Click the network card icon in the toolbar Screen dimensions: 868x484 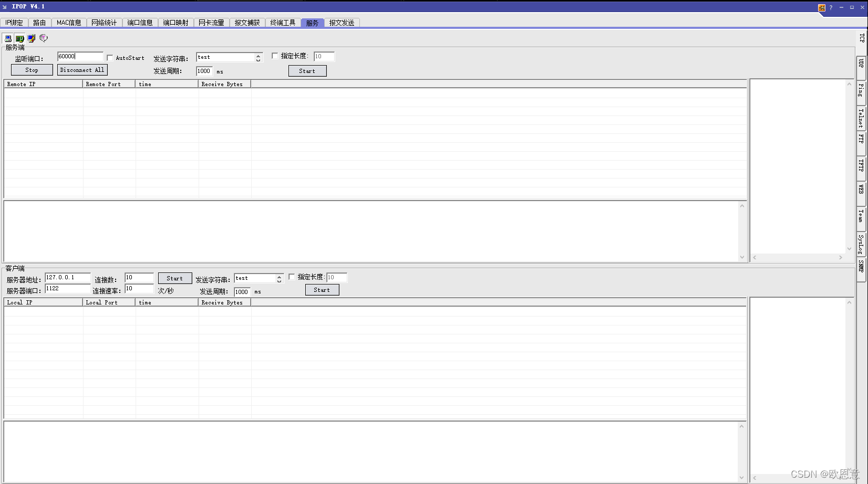coord(19,38)
